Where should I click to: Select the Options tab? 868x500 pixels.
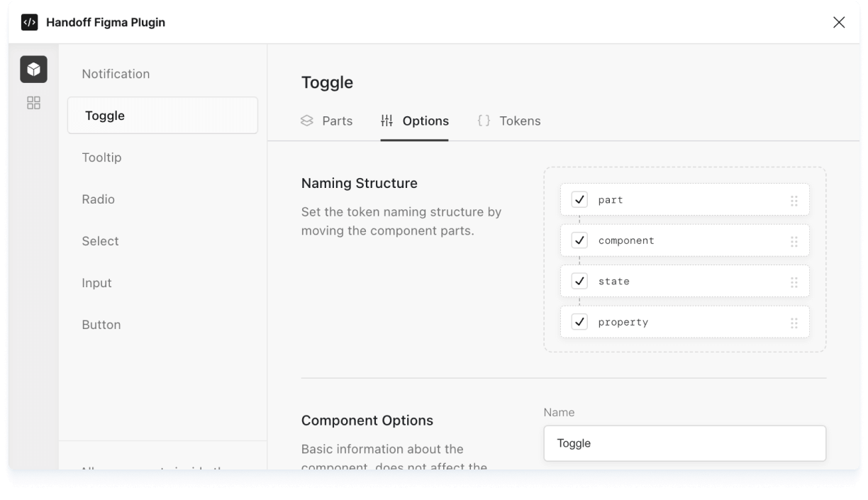pos(415,121)
